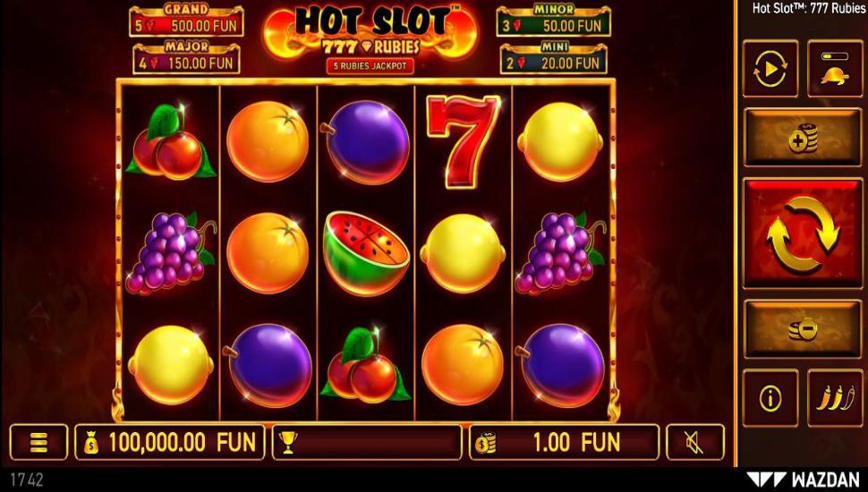Click the 5 Rubies Jackpot label
The image size is (868, 492).
pyautogui.click(x=370, y=66)
